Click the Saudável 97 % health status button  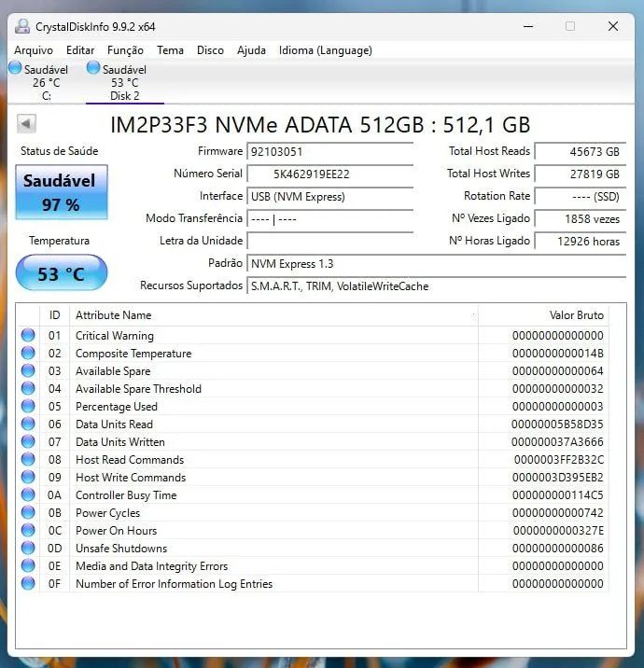62,192
